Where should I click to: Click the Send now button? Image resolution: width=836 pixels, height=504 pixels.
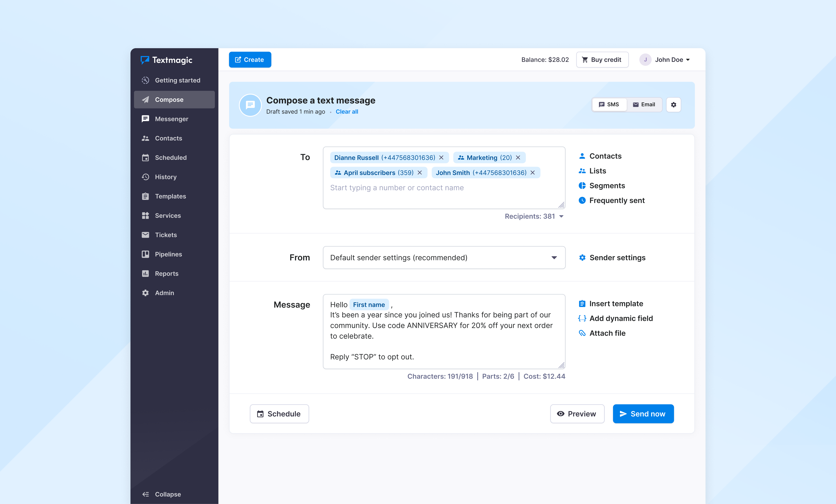[643, 414]
